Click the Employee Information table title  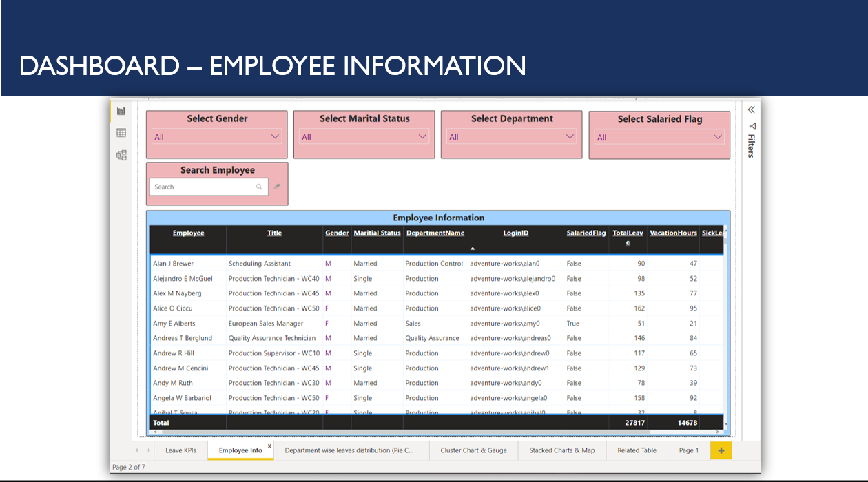click(439, 218)
